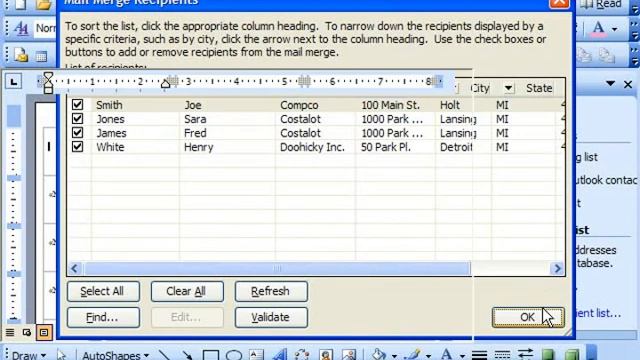Click the Font Color A in Formatting toolbar
The height and width of the screenshot is (360, 640).
point(598,28)
